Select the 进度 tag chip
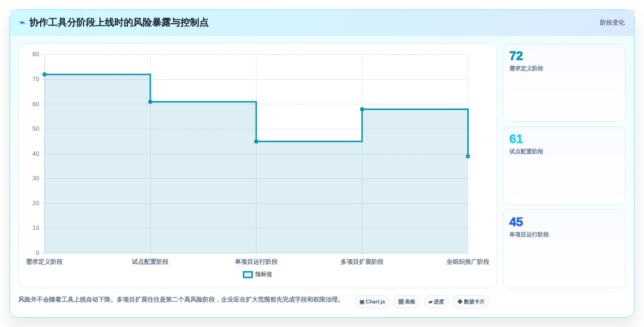The height and width of the screenshot is (327, 644). tap(436, 302)
